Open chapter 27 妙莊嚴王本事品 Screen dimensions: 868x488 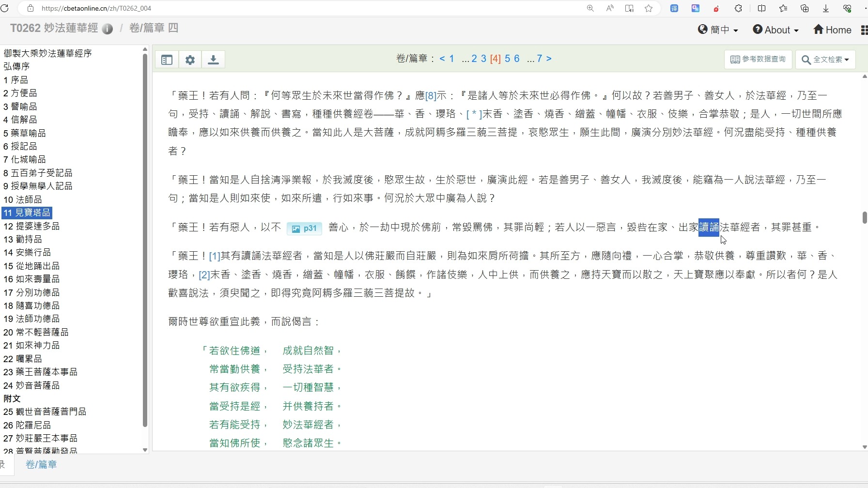click(x=40, y=439)
